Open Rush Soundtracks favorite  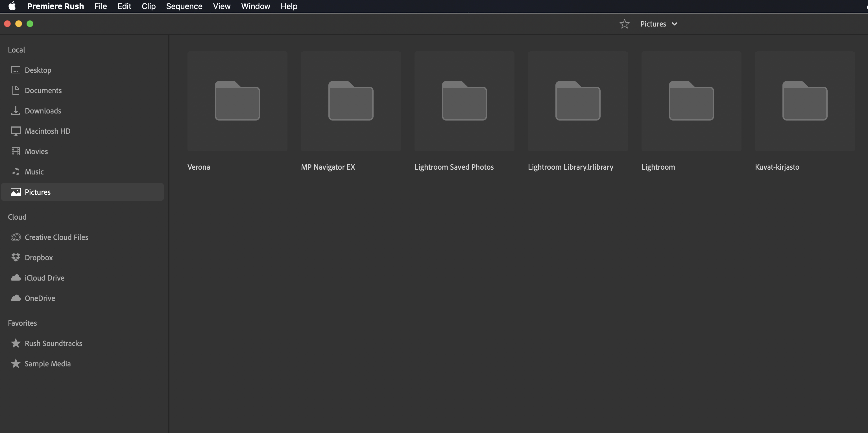pos(53,343)
